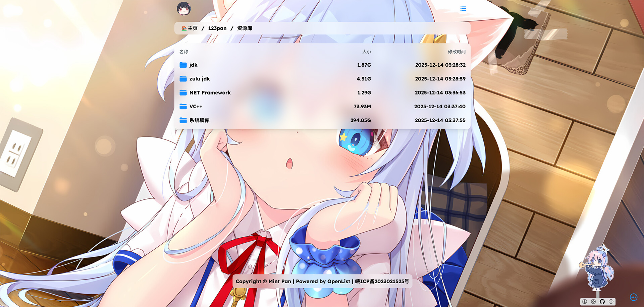This screenshot has width=644, height=307.
Task: Go to 主页 home breadcrumb
Action: pyautogui.click(x=190, y=28)
